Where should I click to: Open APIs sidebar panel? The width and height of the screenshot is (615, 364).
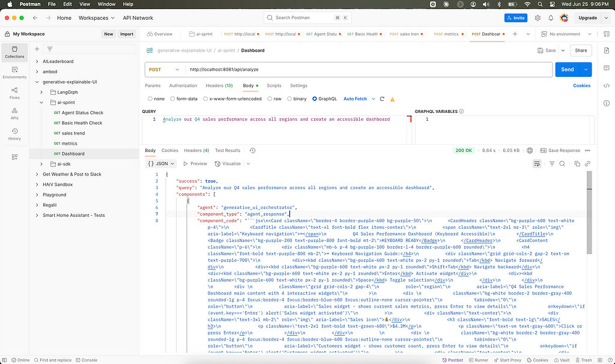[x=14, y=114]
